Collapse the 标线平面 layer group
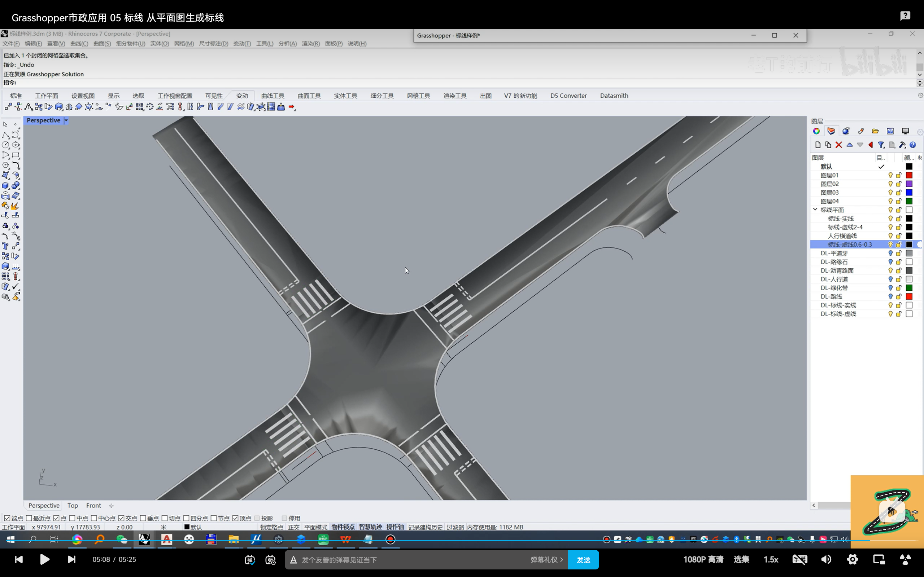Viewport: 924px width, 577px height. pyautogui.click(x=815, y=210)
